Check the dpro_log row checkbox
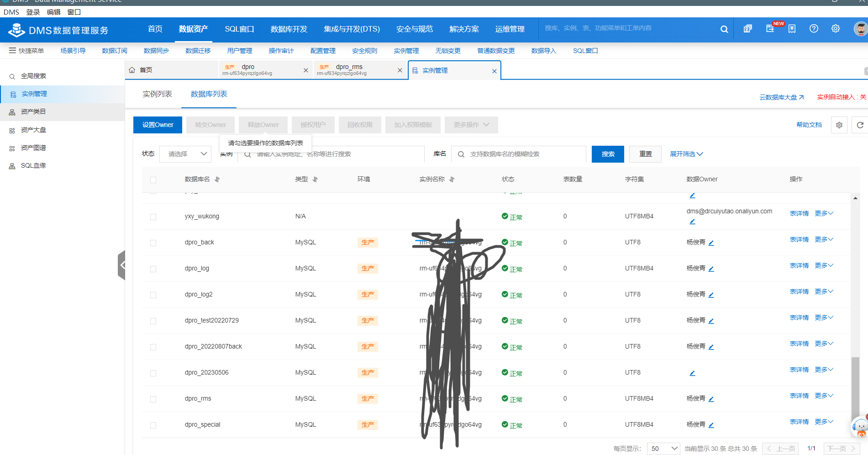This screenshot has width=868, height=455. [x=153, y=269]
